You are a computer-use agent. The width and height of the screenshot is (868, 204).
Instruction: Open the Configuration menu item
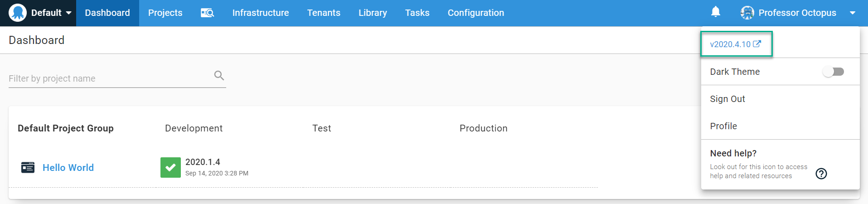coord(475,13)
